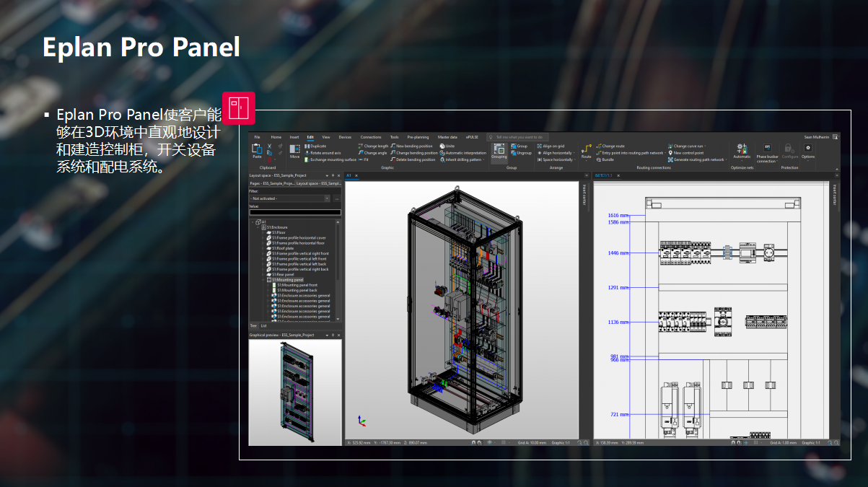This screenshot has width=868, height=487.
Task: Click Change bending position
Action: point(414,153)
